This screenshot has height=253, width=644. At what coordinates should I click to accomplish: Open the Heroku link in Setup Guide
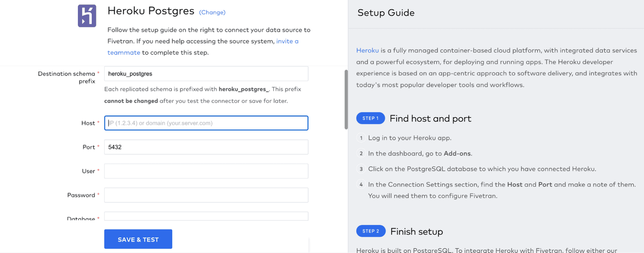[367, 50]
